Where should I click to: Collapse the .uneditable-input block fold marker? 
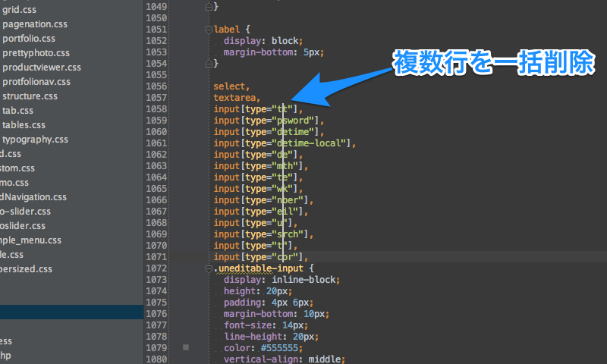click(209, 268)
